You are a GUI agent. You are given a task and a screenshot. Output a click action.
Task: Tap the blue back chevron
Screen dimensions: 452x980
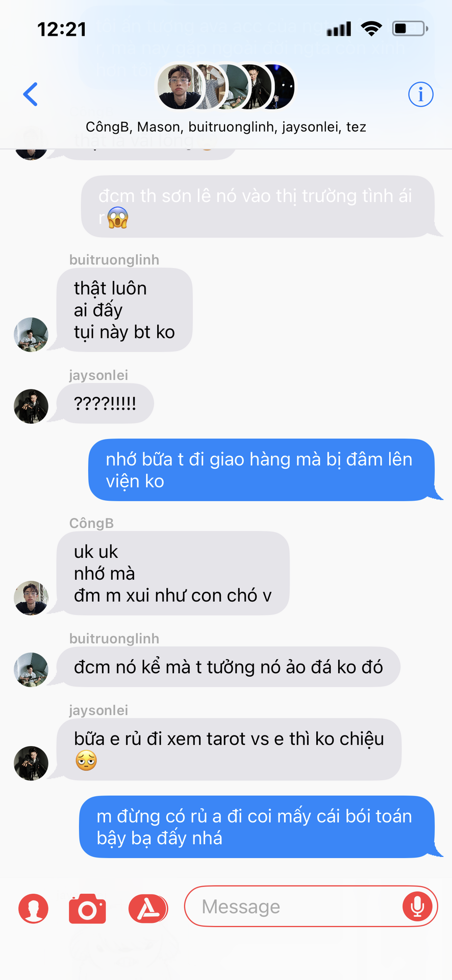31,94
